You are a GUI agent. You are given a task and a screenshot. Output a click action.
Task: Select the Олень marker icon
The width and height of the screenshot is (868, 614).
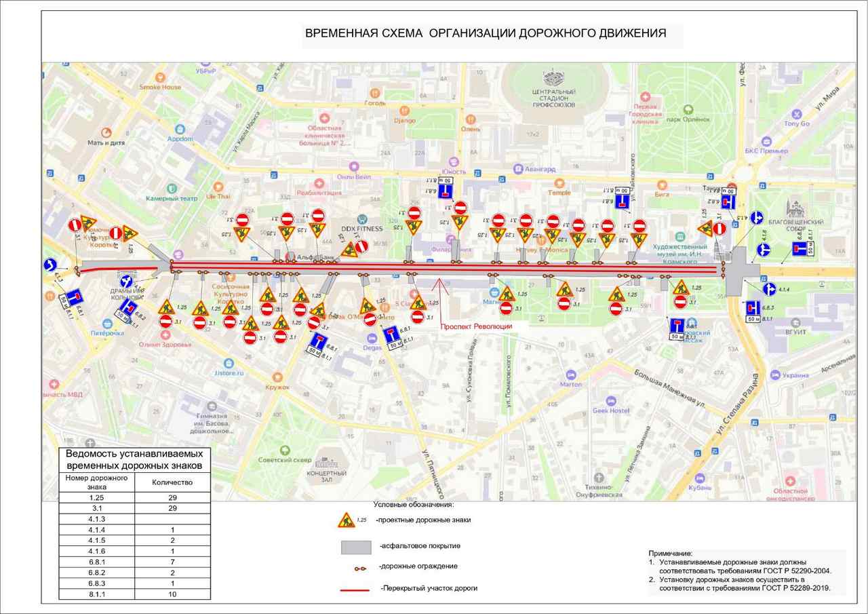pyautogui.click(x=471, y=118)
